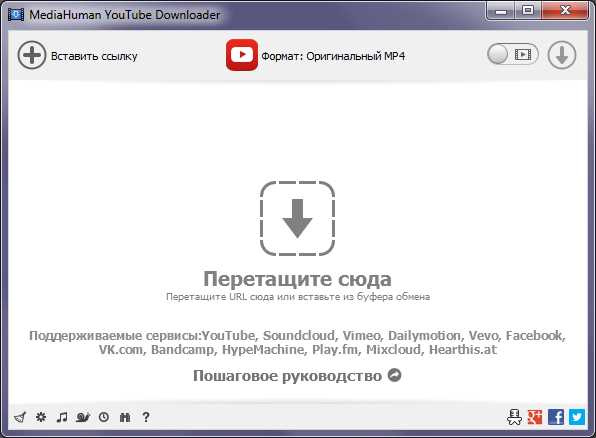Image resolution: width=596 pixels, height=438 pixels.
Task: Maximize the MediaHuman YouTube Downloader window
Action: [528, 11]
